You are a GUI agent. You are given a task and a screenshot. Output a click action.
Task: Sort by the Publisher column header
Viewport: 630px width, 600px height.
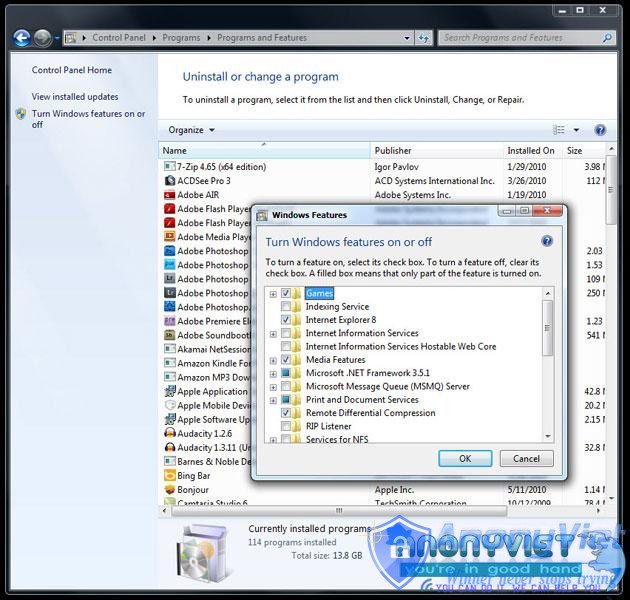click(436, 151)
